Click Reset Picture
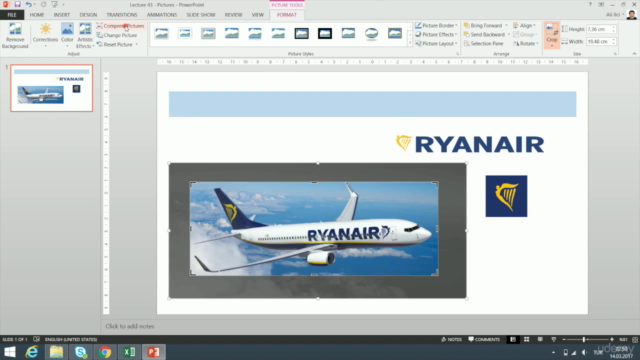 click(115, 44)
